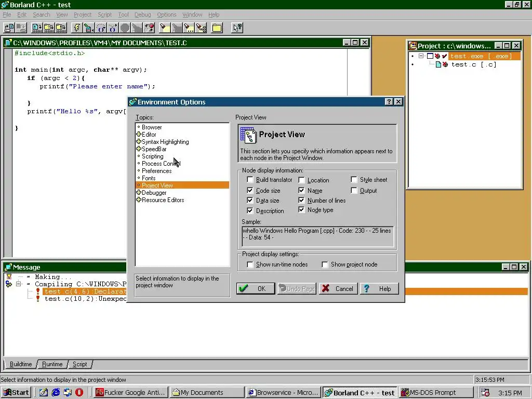Select the Fonts topic
This screenshot has height=399, width=532.
click(x=149, y=178)
